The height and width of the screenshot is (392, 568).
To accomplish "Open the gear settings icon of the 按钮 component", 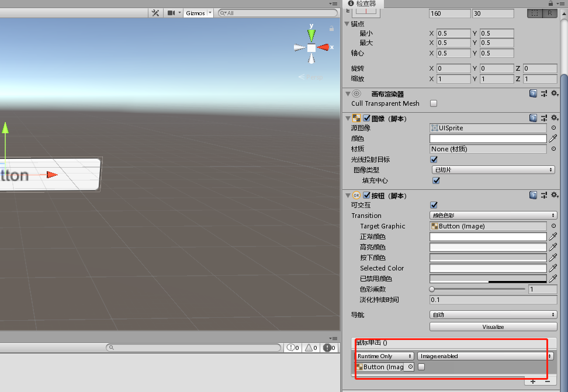I will (554, 195).
